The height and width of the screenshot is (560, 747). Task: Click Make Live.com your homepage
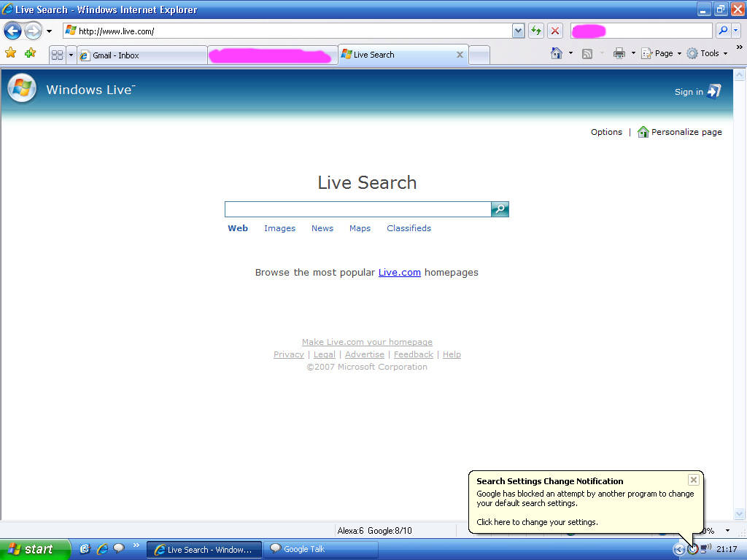(x=367, y=342)
